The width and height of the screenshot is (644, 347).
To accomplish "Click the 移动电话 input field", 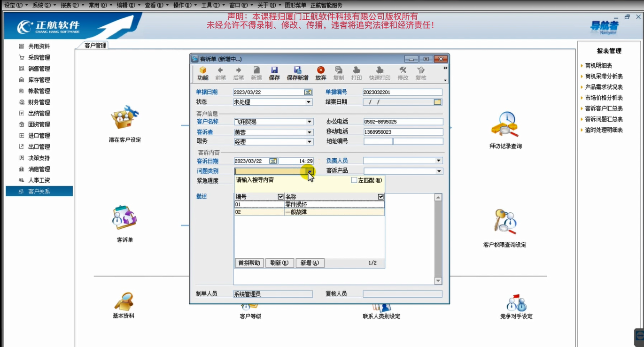I will pos(403,132).
